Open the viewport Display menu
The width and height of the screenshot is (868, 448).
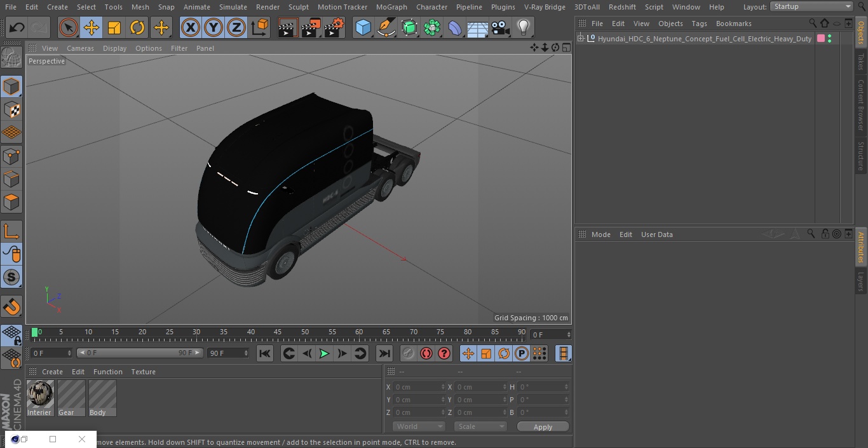pyautogui.click(x=114, y=48)
